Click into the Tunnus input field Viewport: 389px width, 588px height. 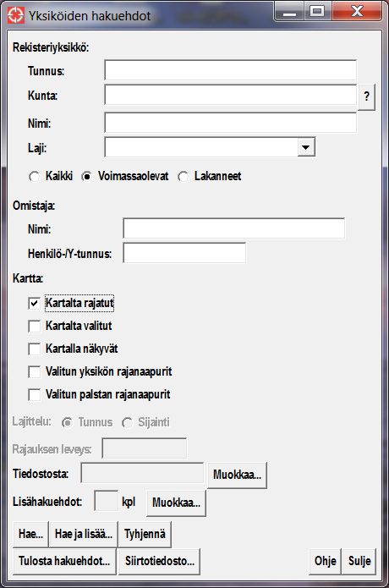[x=231, y=70]
